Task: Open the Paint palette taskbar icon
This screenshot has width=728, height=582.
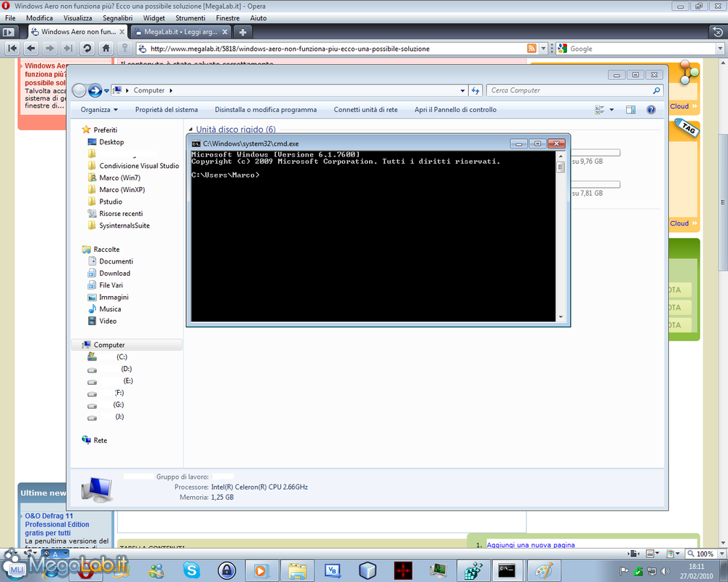Action: tap(544, 570)
